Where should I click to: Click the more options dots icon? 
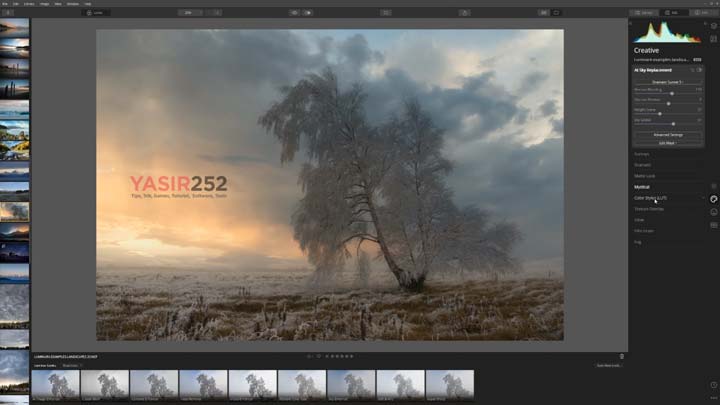coord(714,398)
